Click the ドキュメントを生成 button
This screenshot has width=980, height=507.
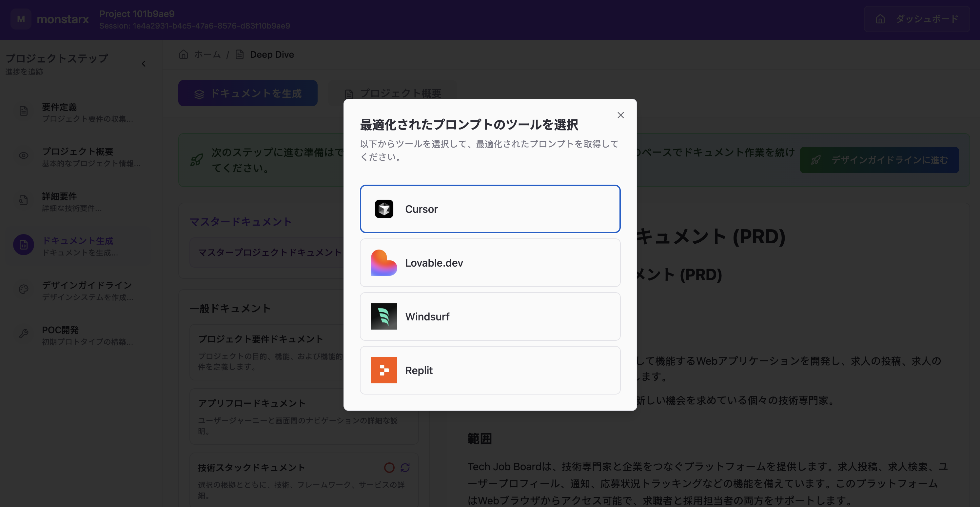248,93
